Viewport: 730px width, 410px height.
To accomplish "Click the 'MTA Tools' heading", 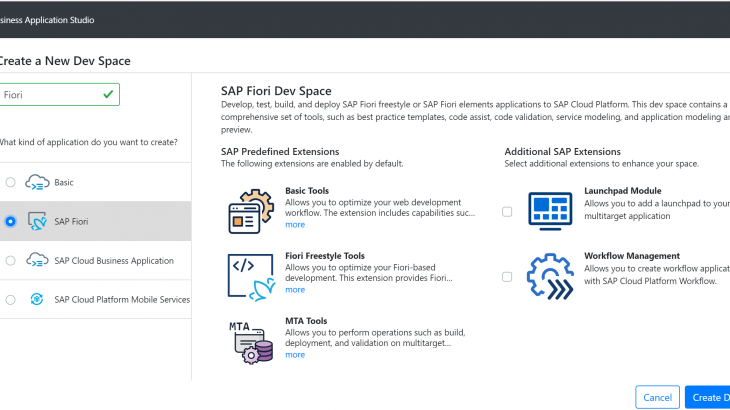I will pyautogui.click(x=306, y=321).
